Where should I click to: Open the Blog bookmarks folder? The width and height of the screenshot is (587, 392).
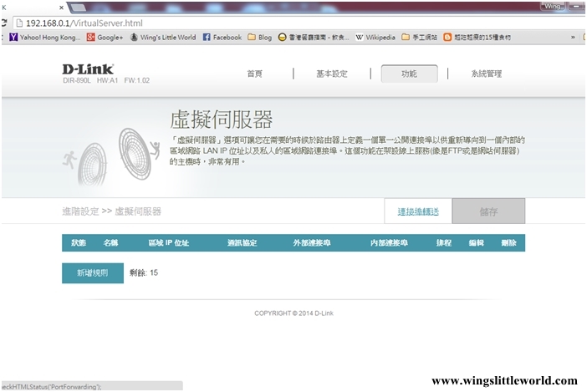[259, 38]
